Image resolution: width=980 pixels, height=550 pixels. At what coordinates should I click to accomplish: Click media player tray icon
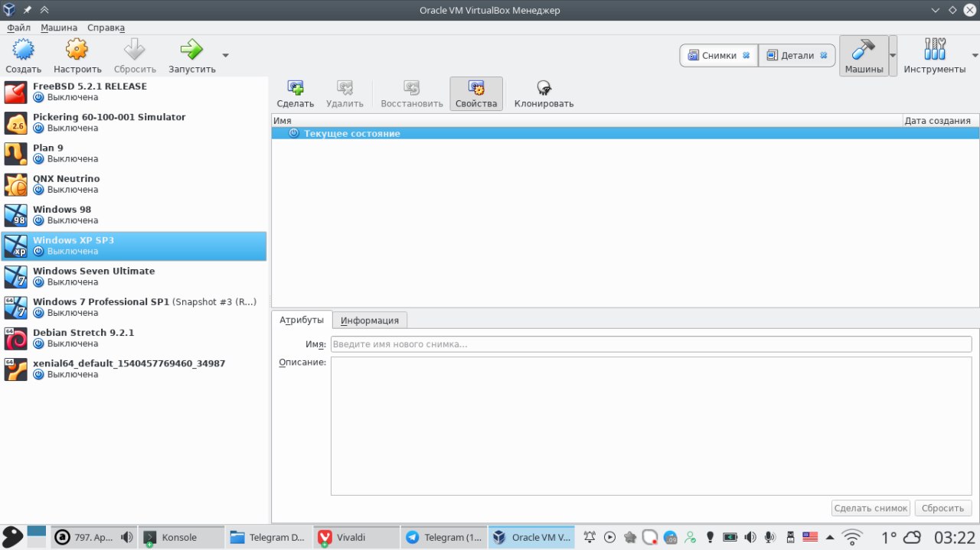610,537
